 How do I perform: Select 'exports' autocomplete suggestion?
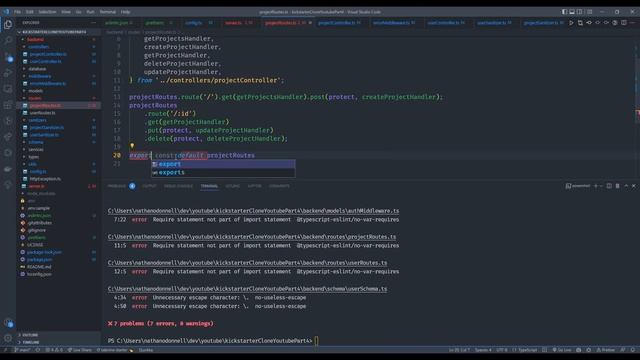click(223, 172)
